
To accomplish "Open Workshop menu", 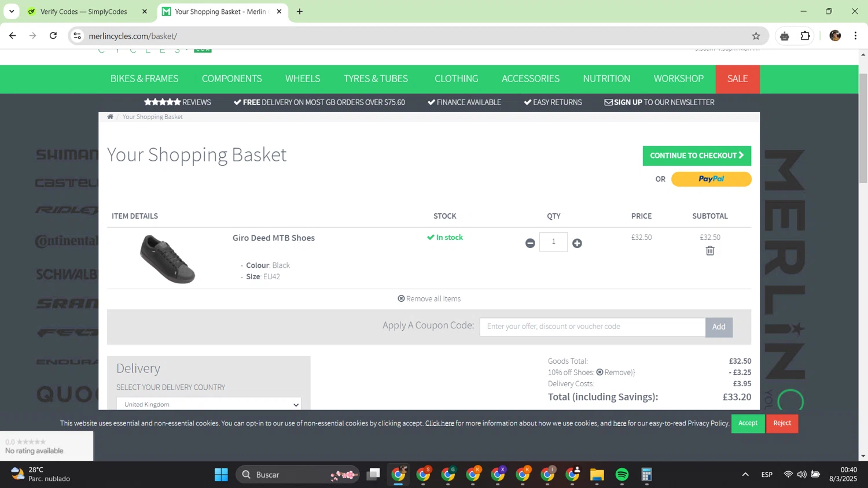I will pyautogui.click(x=679, y=79).
